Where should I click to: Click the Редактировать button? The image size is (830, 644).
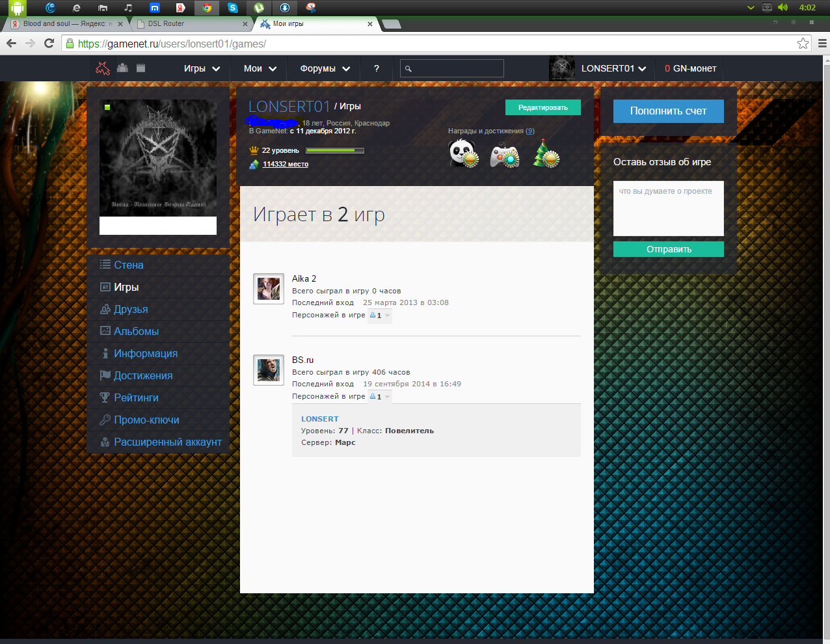[x=543, y=107]
